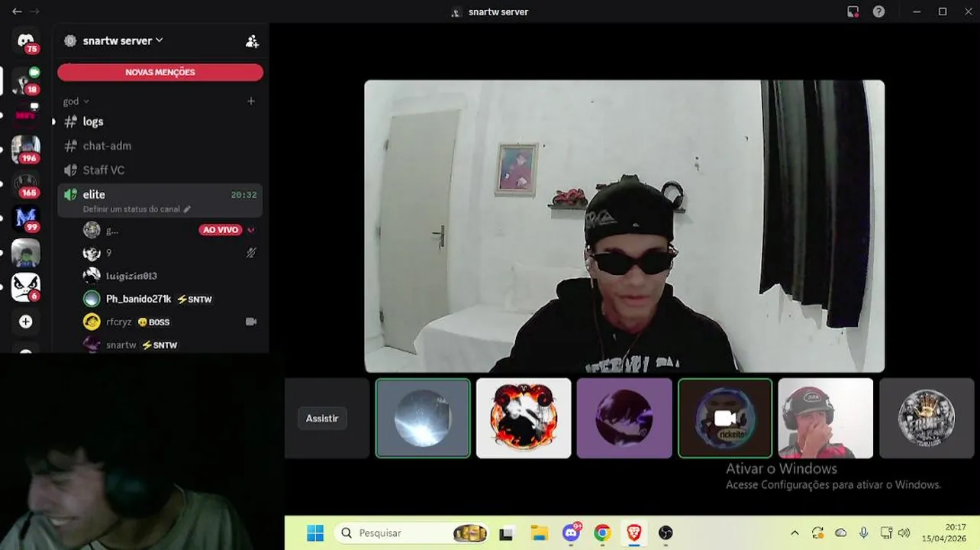Open the angry face server with 6 badge

(x=26, y=287)
